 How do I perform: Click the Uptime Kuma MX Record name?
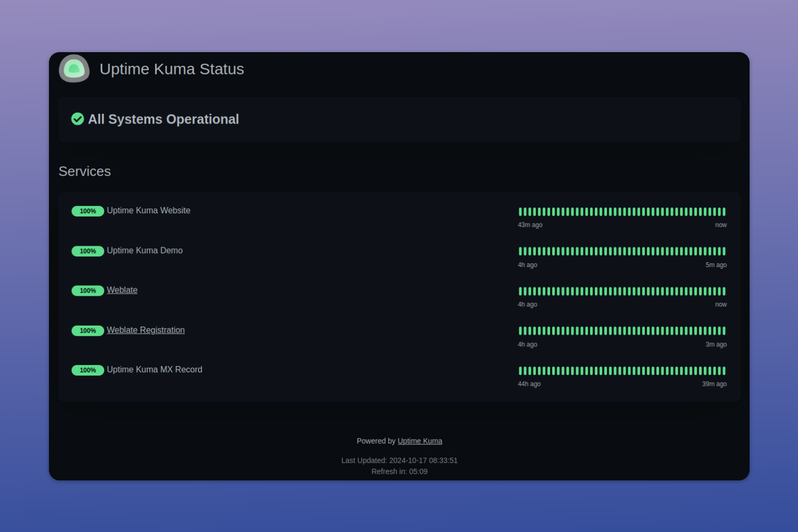pyautogui.click(x=154, y=370)
